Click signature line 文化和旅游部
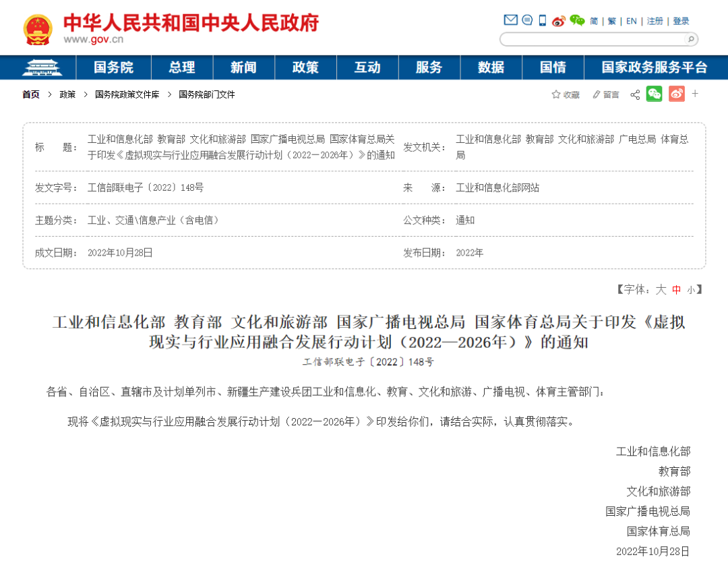 (x=659, y=492)
